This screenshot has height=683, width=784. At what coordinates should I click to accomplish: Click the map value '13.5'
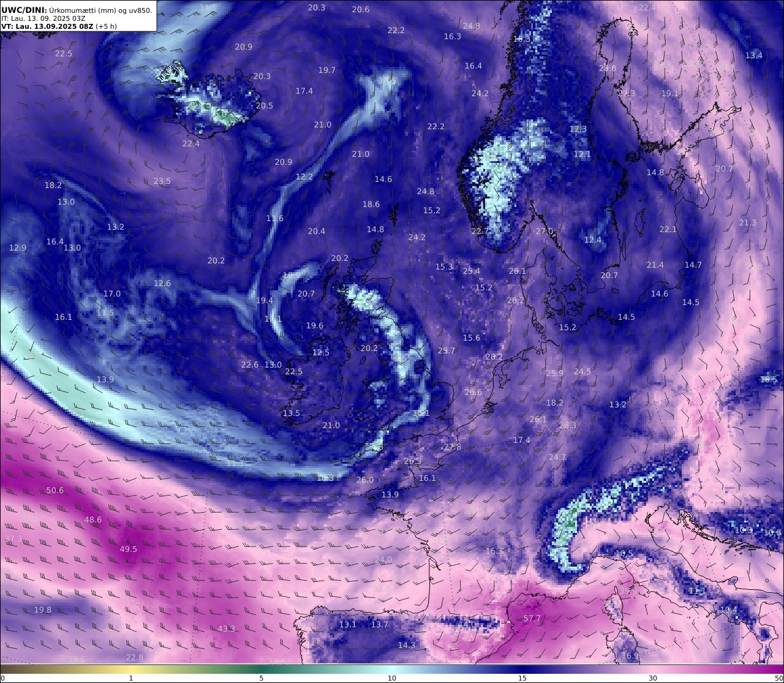pyautogui.click(x=292, y=413)
